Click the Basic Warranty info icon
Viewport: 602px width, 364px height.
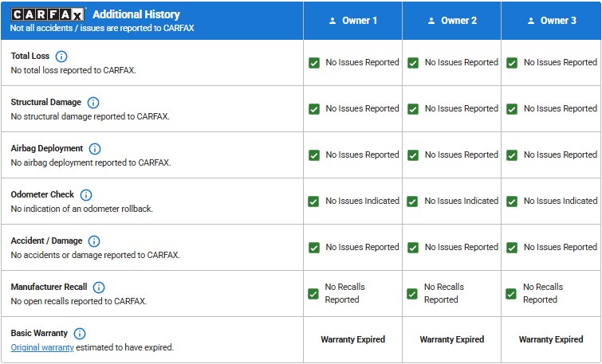[80, 334]
